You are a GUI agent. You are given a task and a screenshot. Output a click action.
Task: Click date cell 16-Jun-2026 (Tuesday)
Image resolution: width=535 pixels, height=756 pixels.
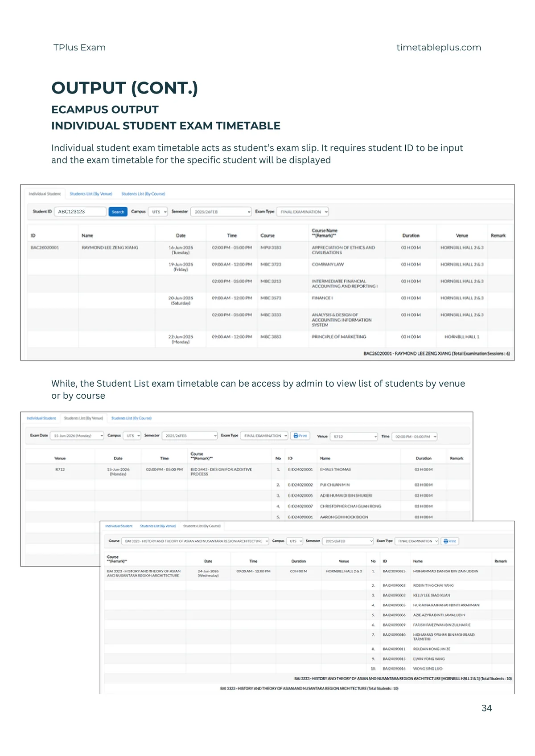[181, 250]
